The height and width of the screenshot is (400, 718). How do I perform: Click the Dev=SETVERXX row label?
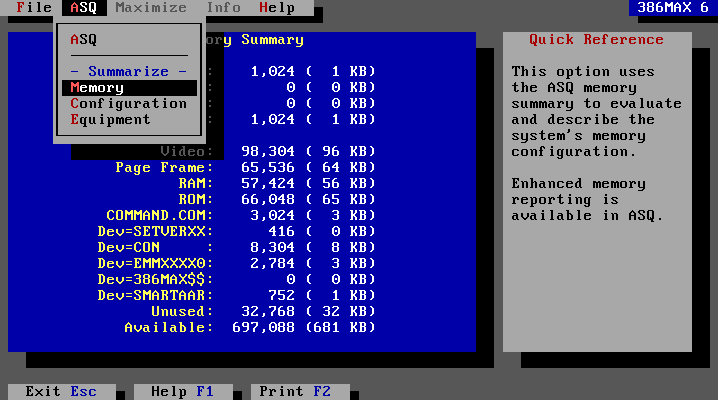[155, 232]
